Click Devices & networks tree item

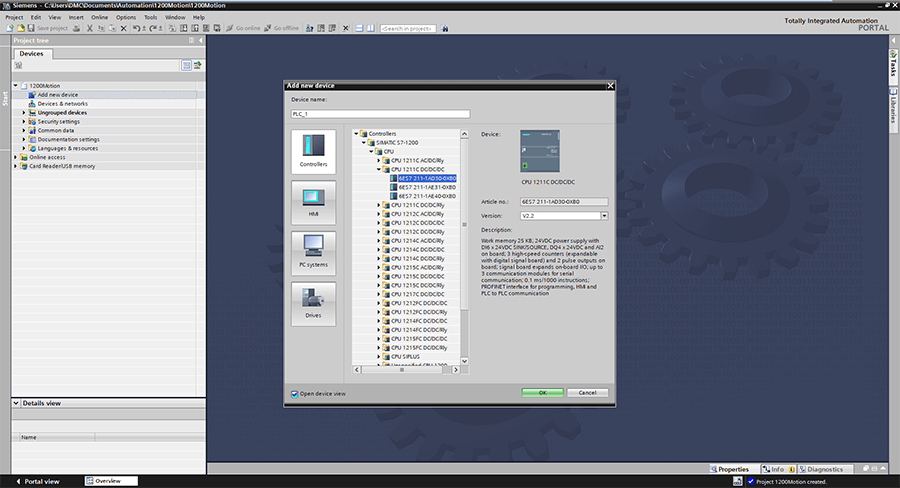click(x=63, y=104)
